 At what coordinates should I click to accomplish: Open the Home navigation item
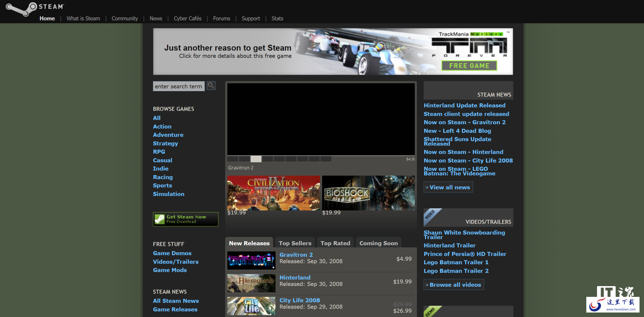[47, 18]
